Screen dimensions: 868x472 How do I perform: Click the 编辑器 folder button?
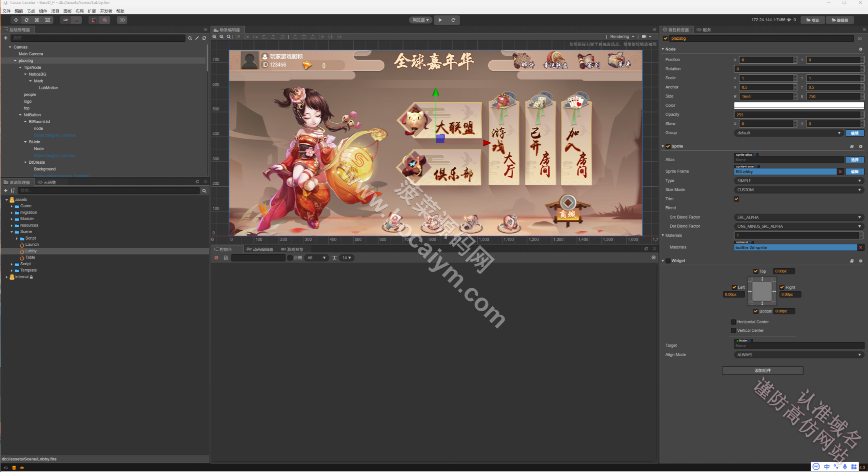click(x=840, y=20)
